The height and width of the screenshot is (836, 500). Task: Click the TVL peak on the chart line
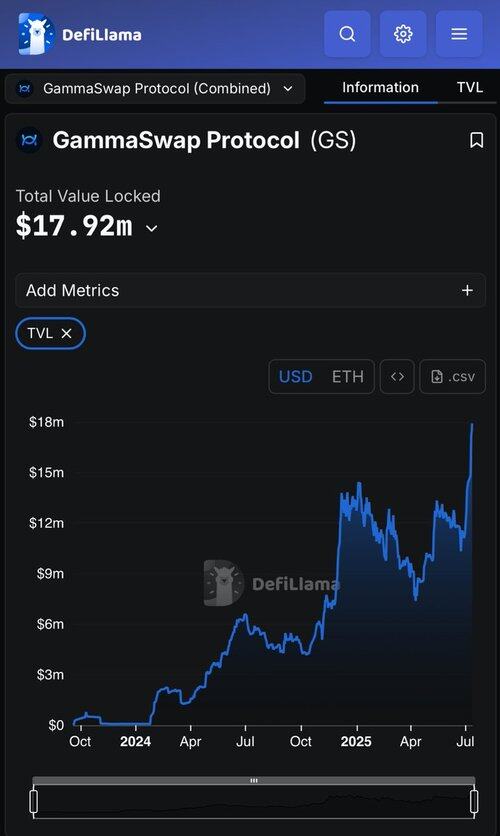coord(472,424)
